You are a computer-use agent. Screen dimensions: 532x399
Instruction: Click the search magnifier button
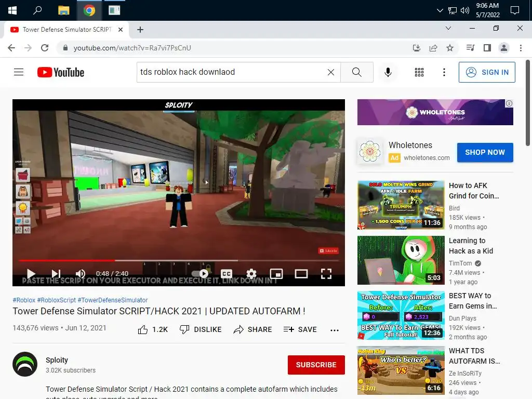point(356,72)
